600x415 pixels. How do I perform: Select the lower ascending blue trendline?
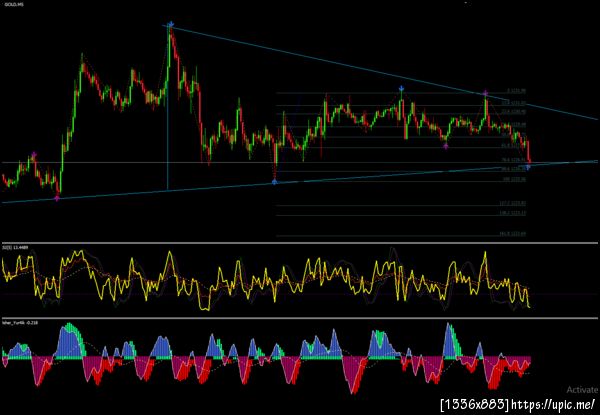coord(300,182)
